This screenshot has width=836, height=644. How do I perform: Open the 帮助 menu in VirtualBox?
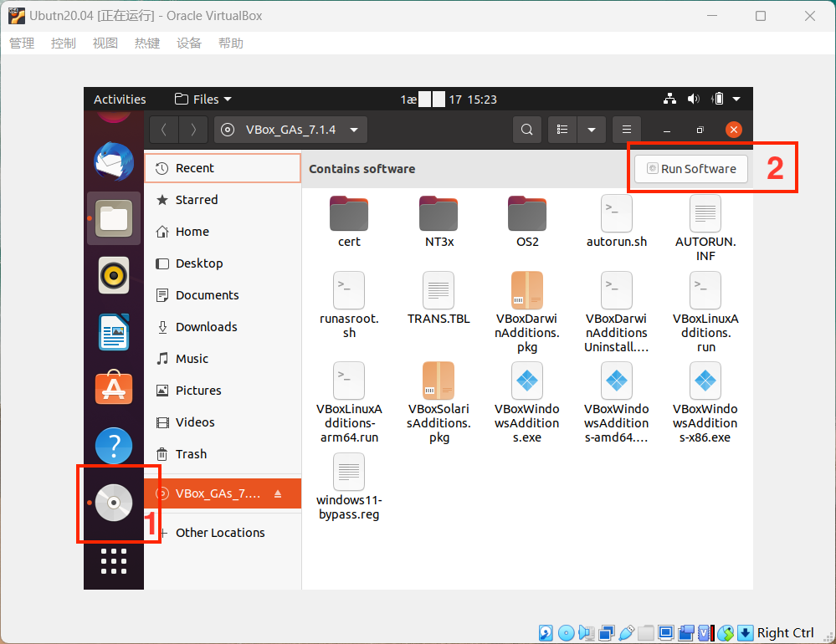click(231, 43)
